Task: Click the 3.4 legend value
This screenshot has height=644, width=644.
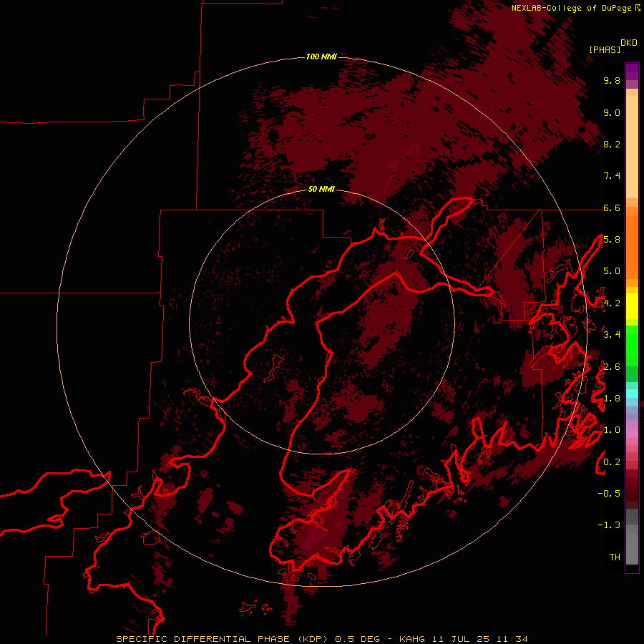Action: 612,334
